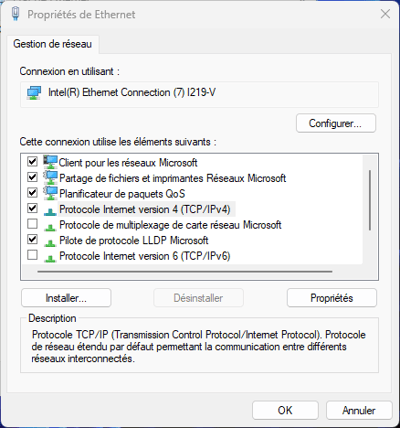The height and width of the screenshot is (428, 400).
Task: Click the Installer... button
Action: pyautogui.click(x=66, y=298)
